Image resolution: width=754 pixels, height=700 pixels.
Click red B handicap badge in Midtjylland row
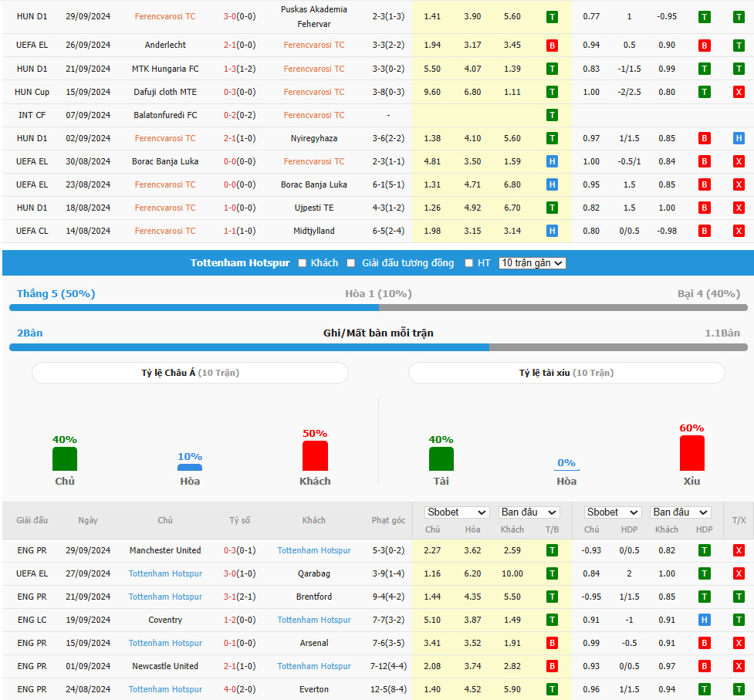(705, 231)
